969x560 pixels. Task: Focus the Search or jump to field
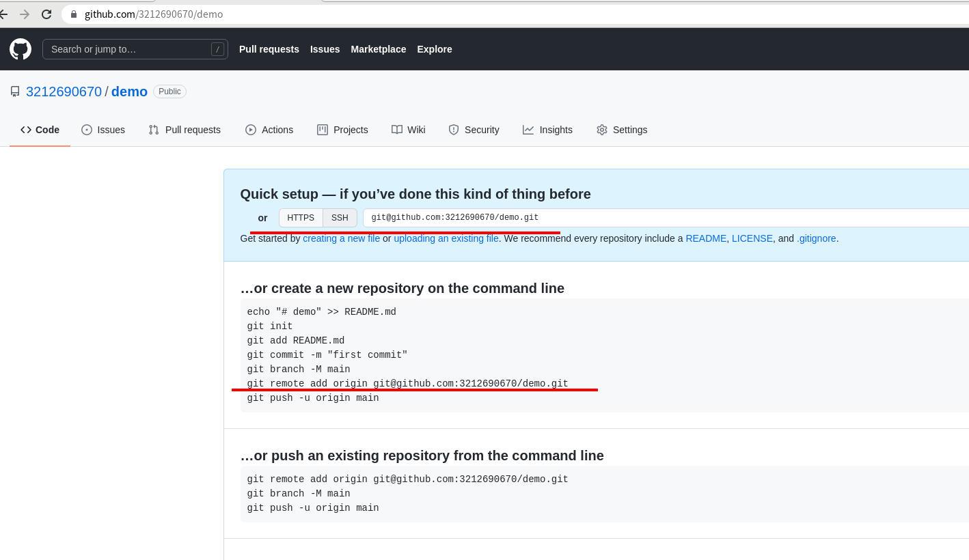135,49
